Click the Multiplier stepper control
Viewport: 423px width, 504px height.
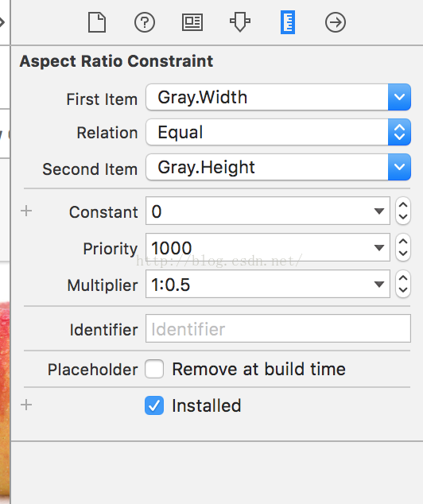pos(403,284)
